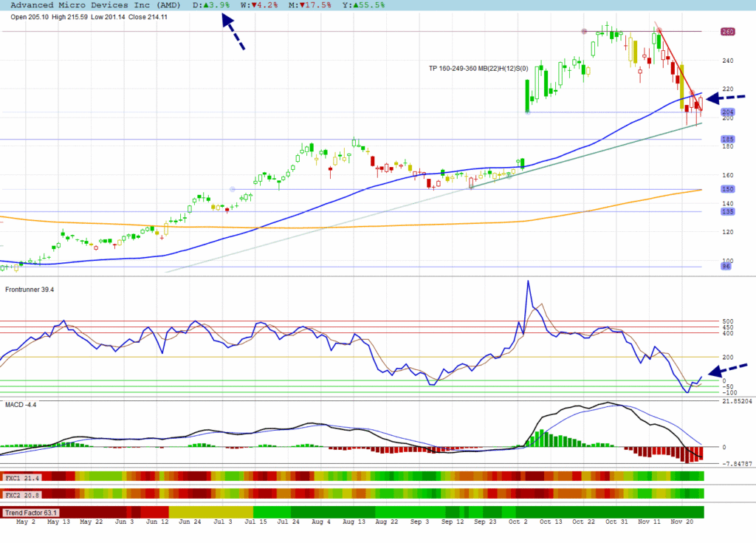Screen dimensions: 756x543
Task: Click the circle anchor on the 260 line
Action: (585, 31)
